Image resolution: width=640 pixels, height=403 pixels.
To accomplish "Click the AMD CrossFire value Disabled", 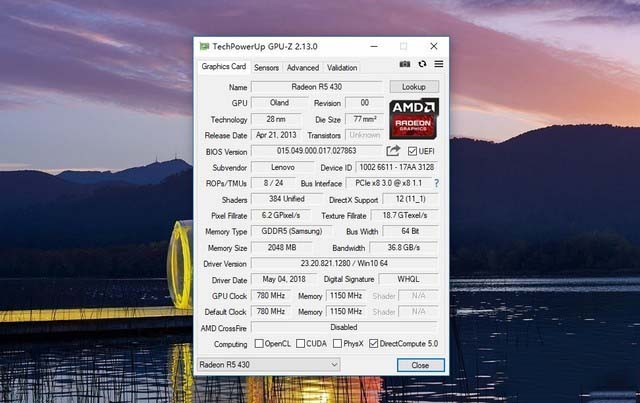I will [x=344, y=327].
